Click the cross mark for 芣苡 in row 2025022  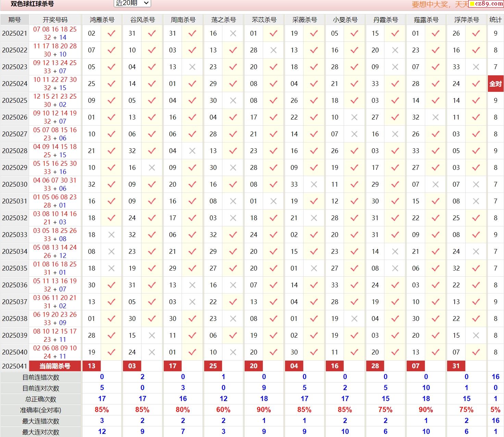[x=273, y=50]
